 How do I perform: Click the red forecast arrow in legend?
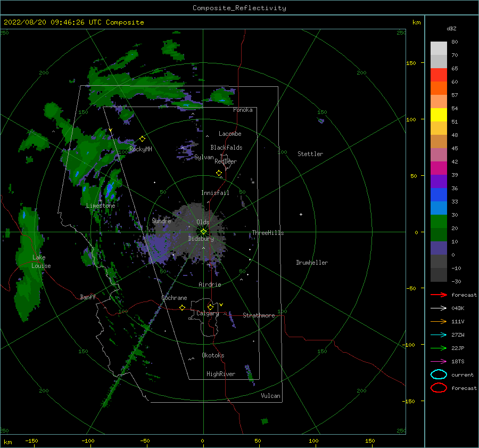[x=439, y=295]
